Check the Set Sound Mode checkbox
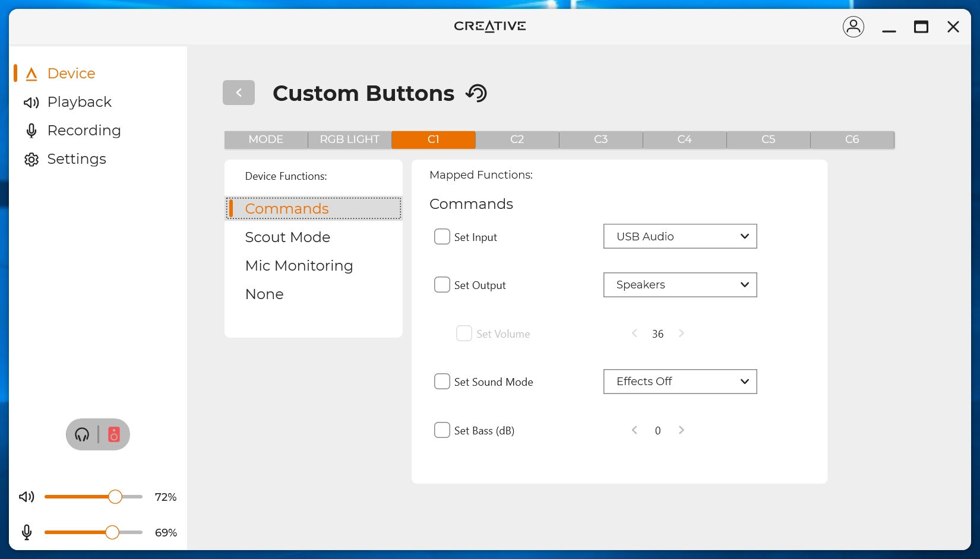Screen dimensions: 980x559 442,382
